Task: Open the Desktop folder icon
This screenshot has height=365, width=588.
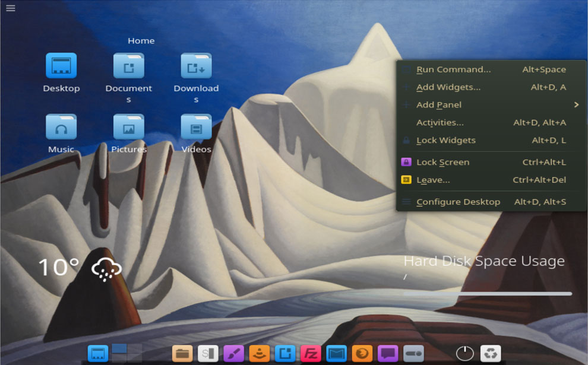Action: (x=61, y=65)
